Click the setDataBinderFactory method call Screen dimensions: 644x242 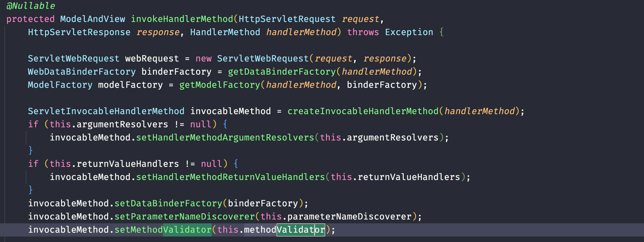point(168,203)
